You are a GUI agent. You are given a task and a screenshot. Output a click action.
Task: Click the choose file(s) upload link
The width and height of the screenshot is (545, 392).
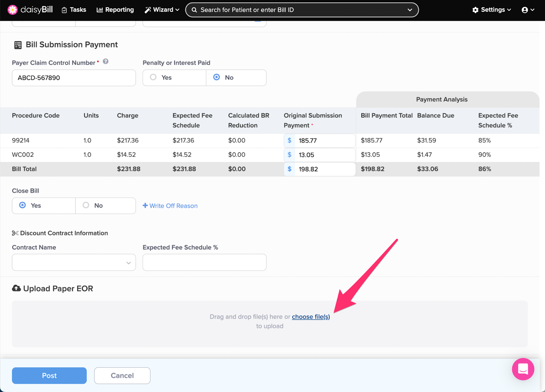pos(311,317)
